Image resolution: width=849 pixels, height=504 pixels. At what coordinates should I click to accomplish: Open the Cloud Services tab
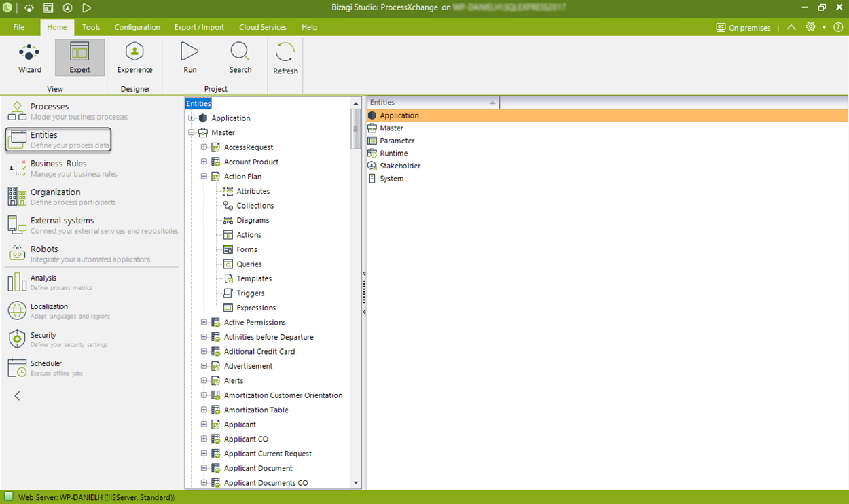coord(263,27)
